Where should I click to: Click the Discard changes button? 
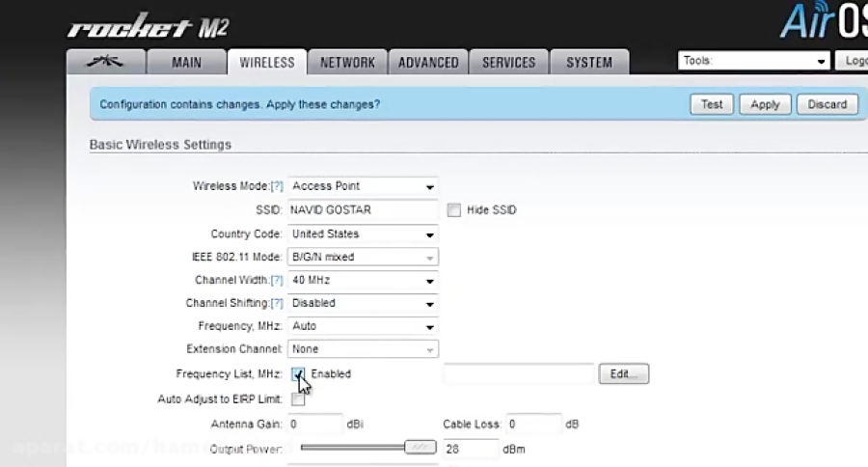pos(827,104)
